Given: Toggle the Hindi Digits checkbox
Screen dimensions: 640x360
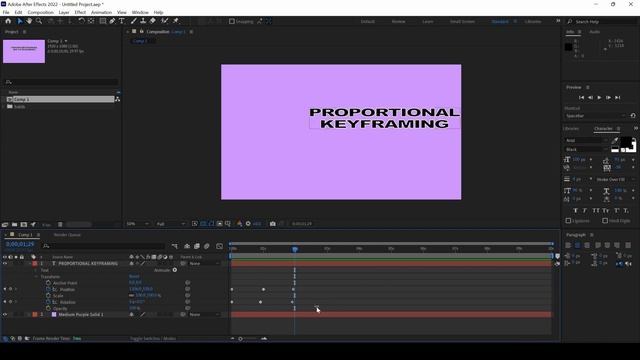Looking at the screenshot, I should 605,221.
